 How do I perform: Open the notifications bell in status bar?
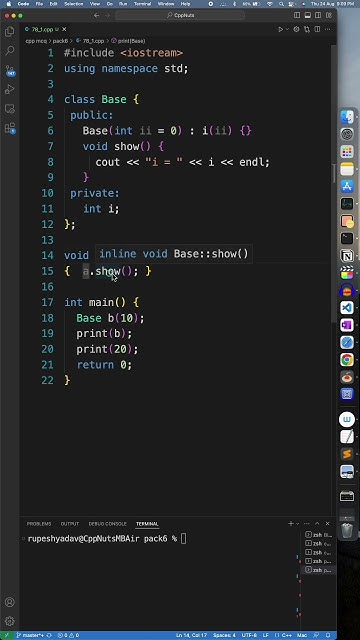pyautogui.click(x=327, y=636)
